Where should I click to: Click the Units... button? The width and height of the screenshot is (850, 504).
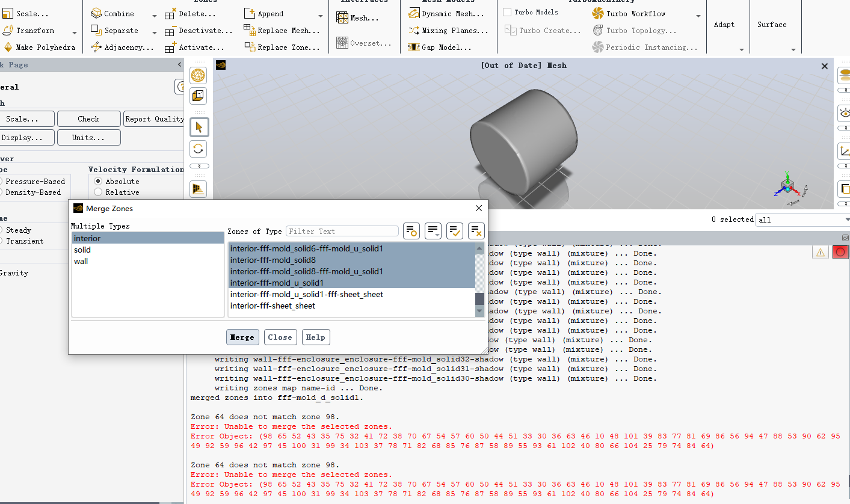coord(88,138)
